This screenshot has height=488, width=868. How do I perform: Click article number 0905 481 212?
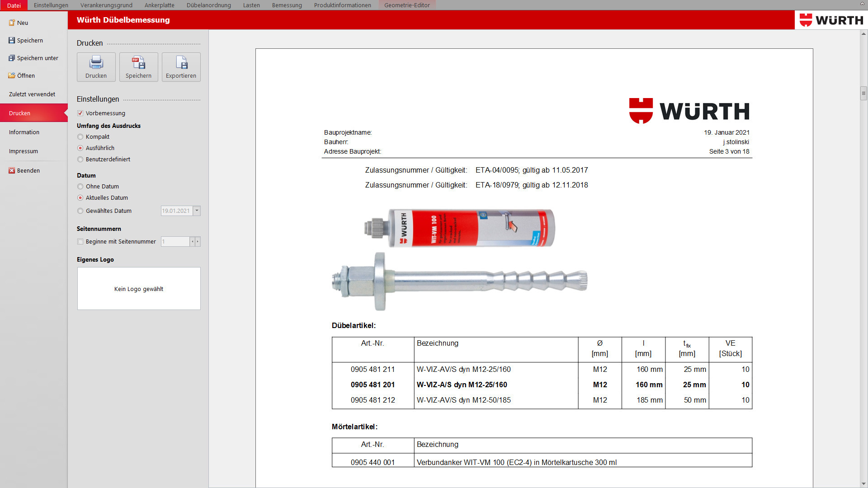click(373, 400)
